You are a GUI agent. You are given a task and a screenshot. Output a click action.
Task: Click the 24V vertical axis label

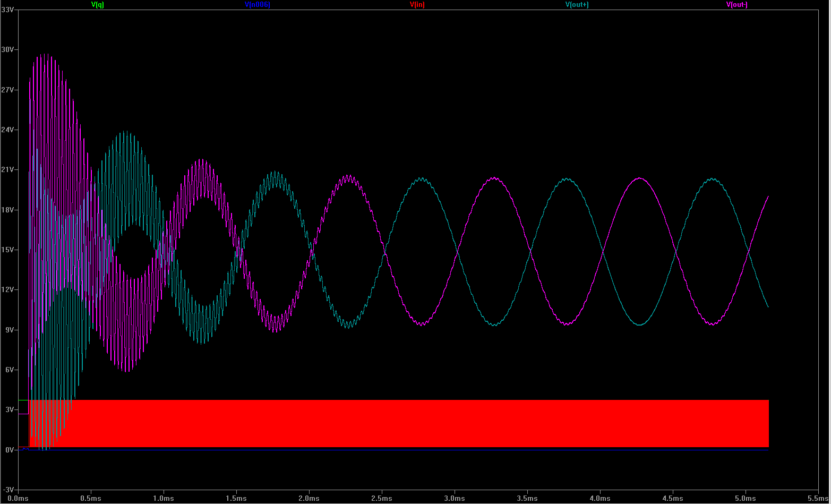point(7,130)
